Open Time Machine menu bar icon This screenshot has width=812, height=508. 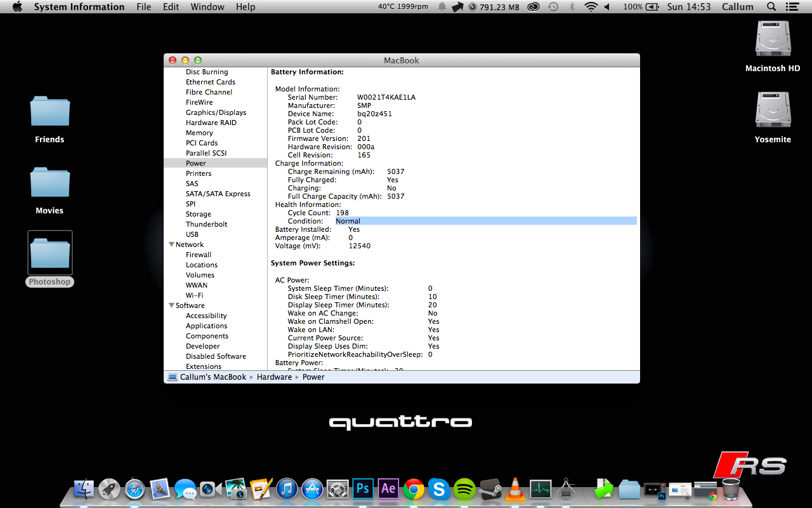coord(553,7)
